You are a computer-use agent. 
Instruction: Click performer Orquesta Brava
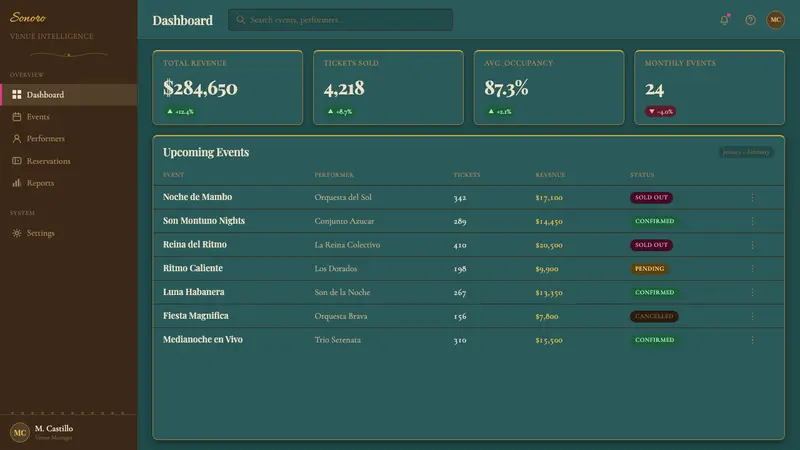point(341,316)
